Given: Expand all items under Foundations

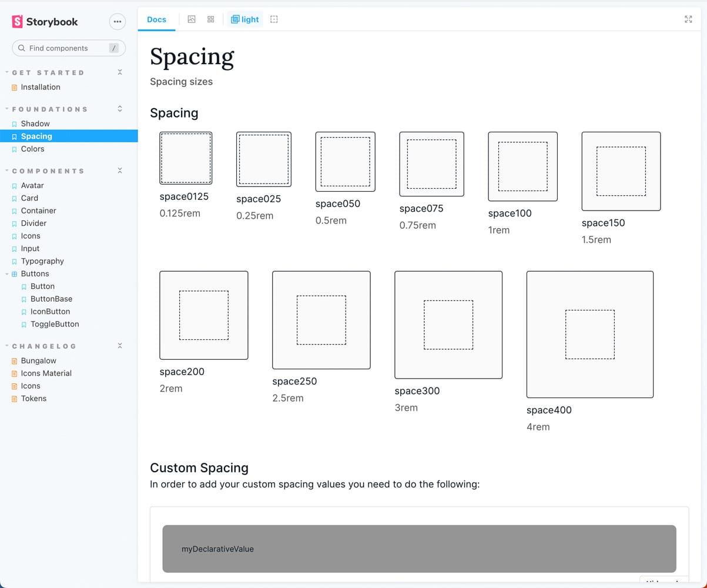Looking at the screenshot, I should click(x=120, y=109).
